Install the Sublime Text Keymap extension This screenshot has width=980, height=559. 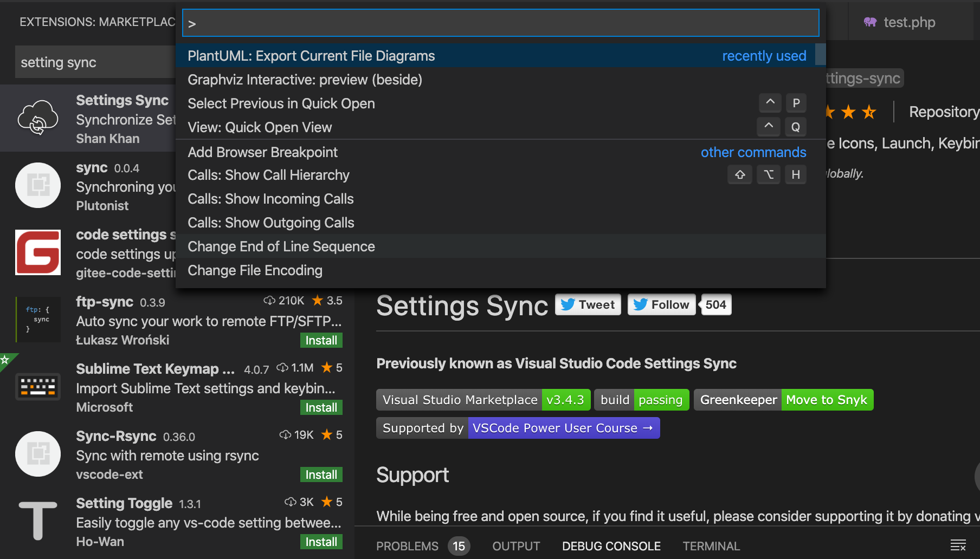click(x=321, y=407)
